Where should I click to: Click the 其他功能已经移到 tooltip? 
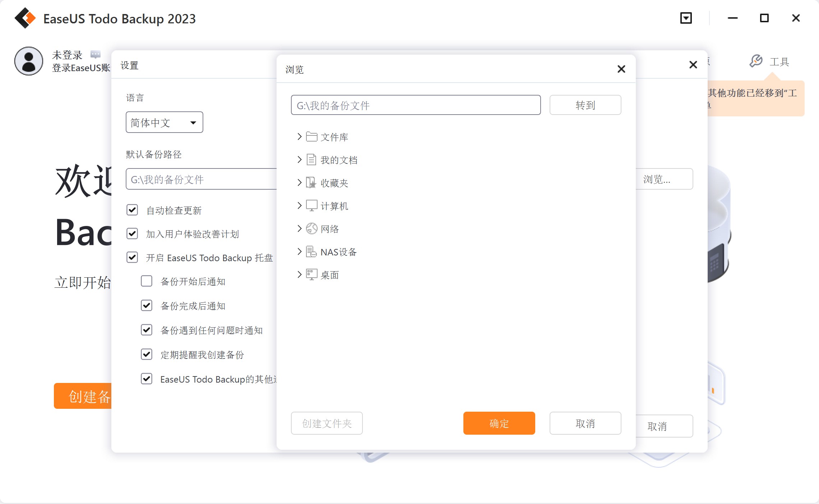pyautogui.click(x=756, y=98)
